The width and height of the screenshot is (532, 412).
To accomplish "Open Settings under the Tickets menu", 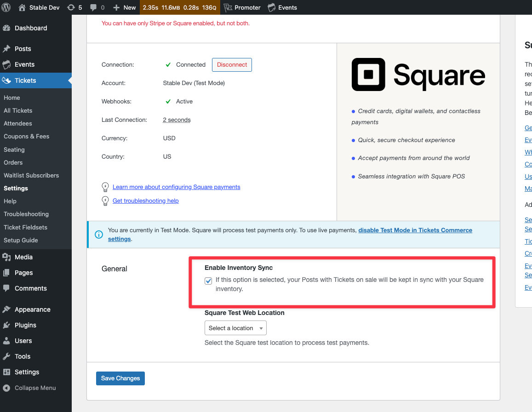I will pyautogui.click(x=16, y=188).
